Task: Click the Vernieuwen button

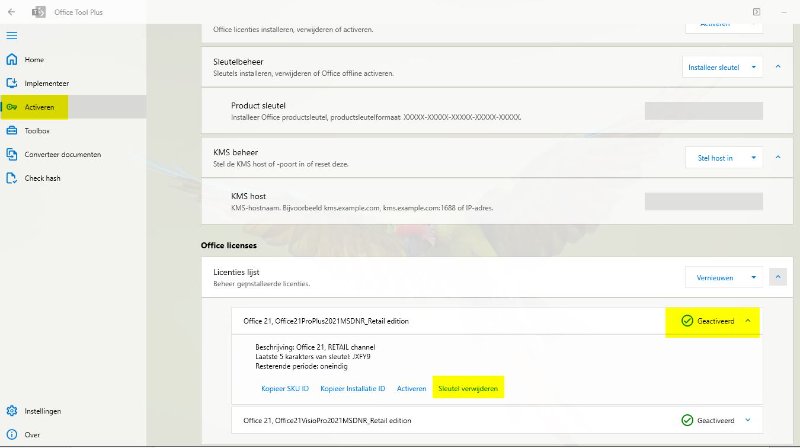Action: tap(715, 278)
